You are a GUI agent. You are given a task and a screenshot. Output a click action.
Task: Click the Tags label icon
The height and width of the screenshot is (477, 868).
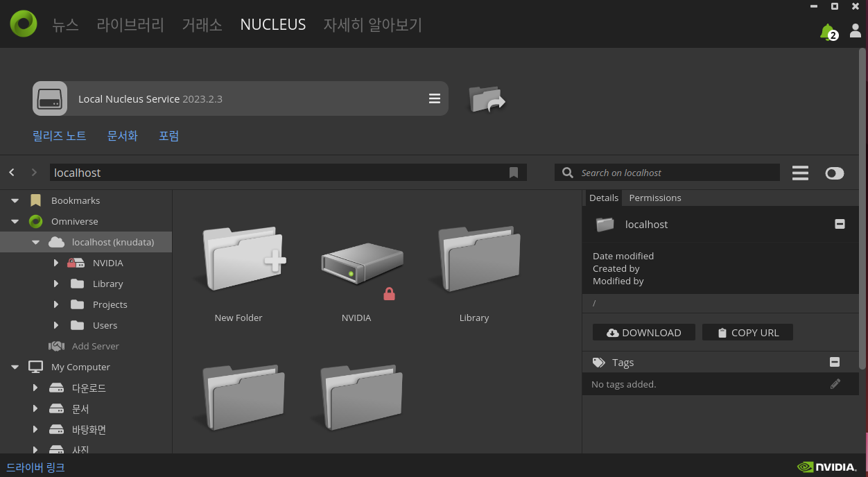pyautogui.click(x=599, y=363)
